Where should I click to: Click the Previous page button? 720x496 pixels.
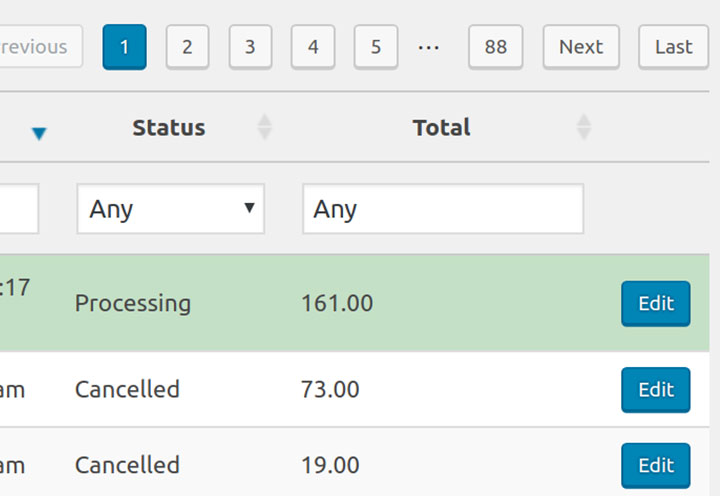point(40,47)
